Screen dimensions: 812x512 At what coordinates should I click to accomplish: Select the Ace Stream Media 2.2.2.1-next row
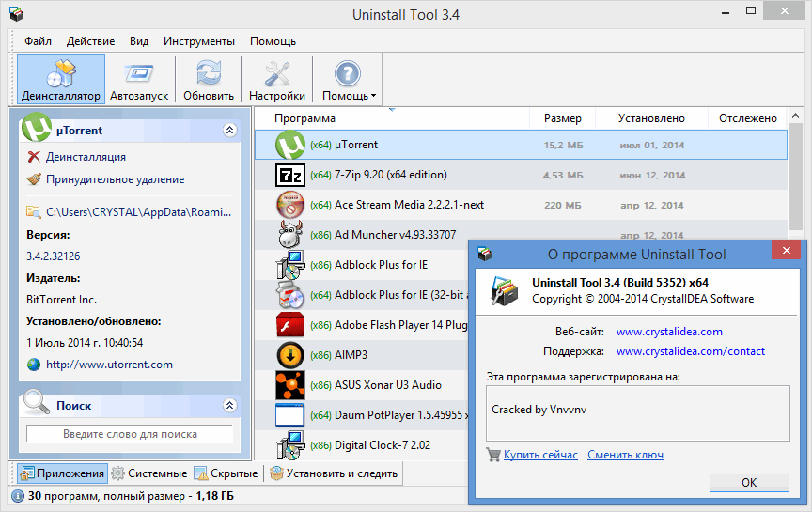pos(521,205)
